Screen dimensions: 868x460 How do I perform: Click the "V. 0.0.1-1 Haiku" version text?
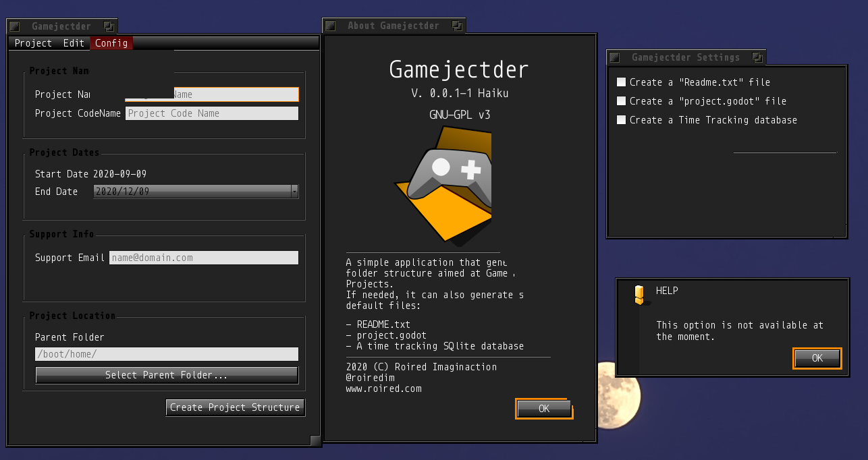coord(459,93)
